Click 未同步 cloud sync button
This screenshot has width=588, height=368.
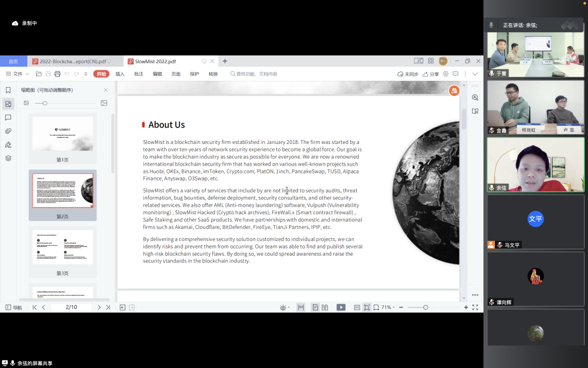coord(408,74)
